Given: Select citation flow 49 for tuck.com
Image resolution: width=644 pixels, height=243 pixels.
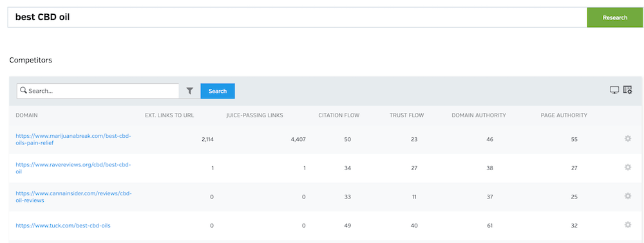Looking at the screenshot, I should tap(348, 226).
